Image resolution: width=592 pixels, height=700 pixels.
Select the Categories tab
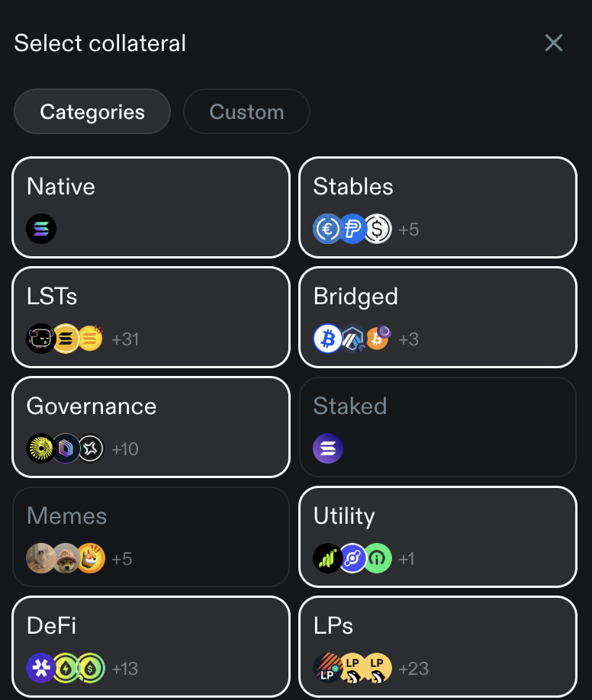[92, 111]
